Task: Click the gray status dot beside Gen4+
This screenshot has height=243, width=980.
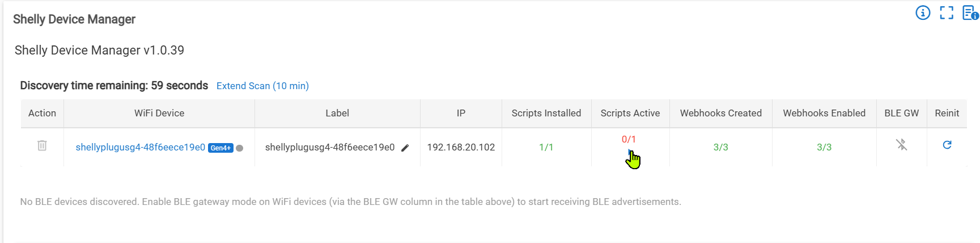Action: pos(240,148)
